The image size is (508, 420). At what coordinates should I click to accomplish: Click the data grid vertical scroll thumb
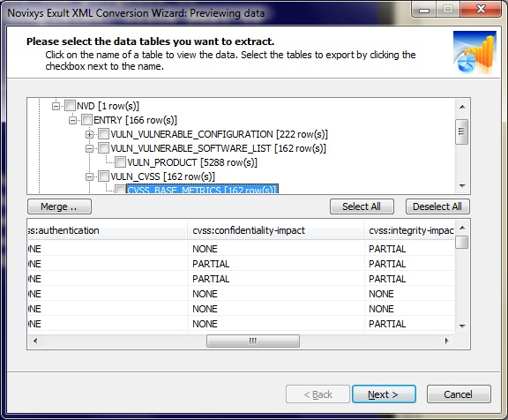point(461,242)
